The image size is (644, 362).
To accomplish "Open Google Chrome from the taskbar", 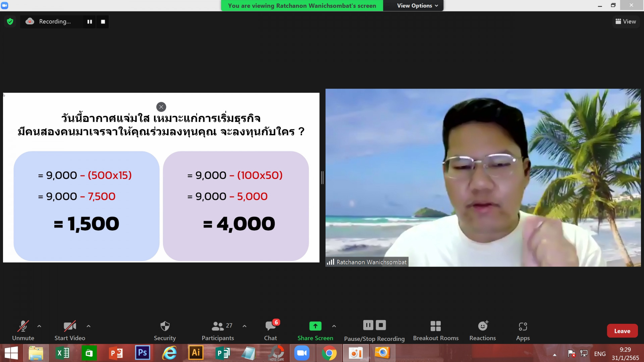I will coord(329,353).
